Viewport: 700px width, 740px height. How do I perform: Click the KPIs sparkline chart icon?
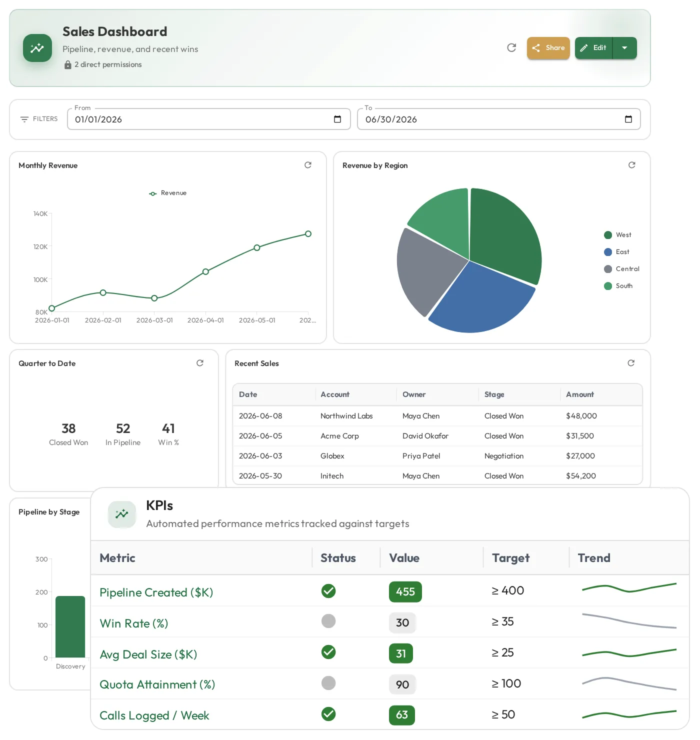click(122, 514)
